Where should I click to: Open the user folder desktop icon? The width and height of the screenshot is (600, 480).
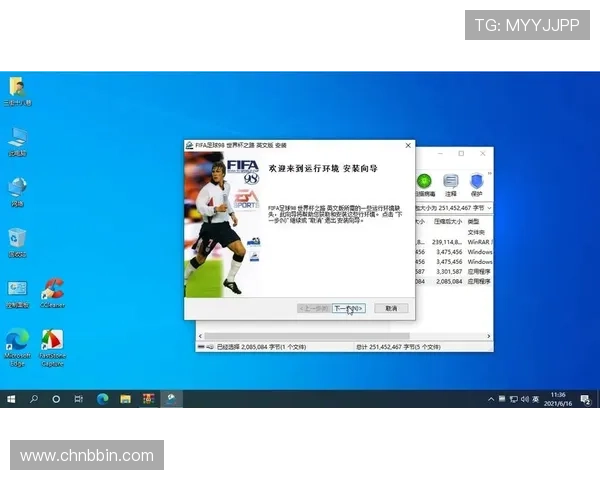click(x=17, y=88)
